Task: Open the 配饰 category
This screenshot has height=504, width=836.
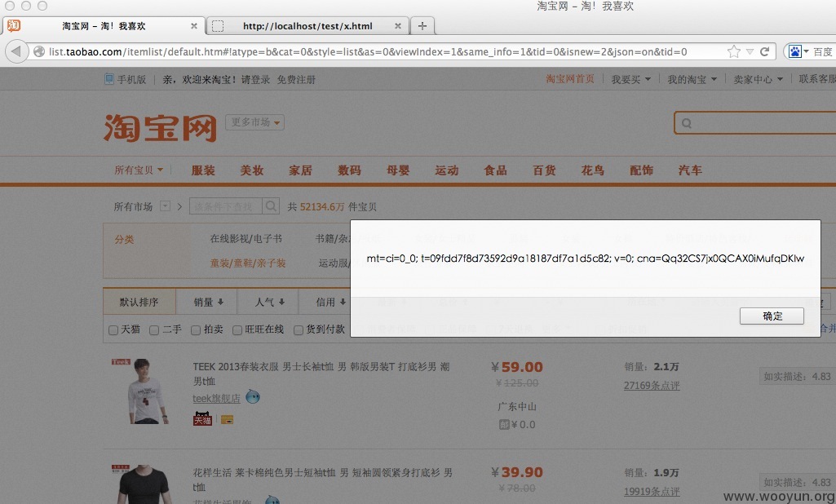Action: (641, 170)
